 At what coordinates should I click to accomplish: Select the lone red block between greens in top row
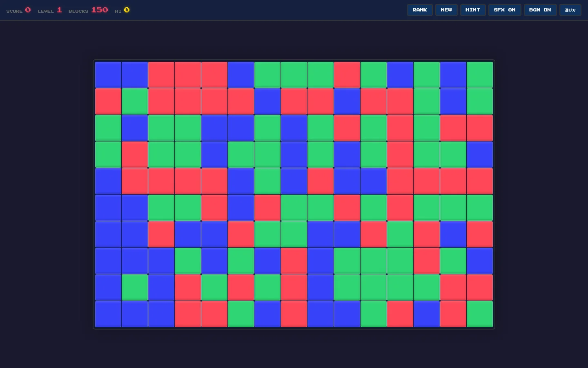coord(347,75)
